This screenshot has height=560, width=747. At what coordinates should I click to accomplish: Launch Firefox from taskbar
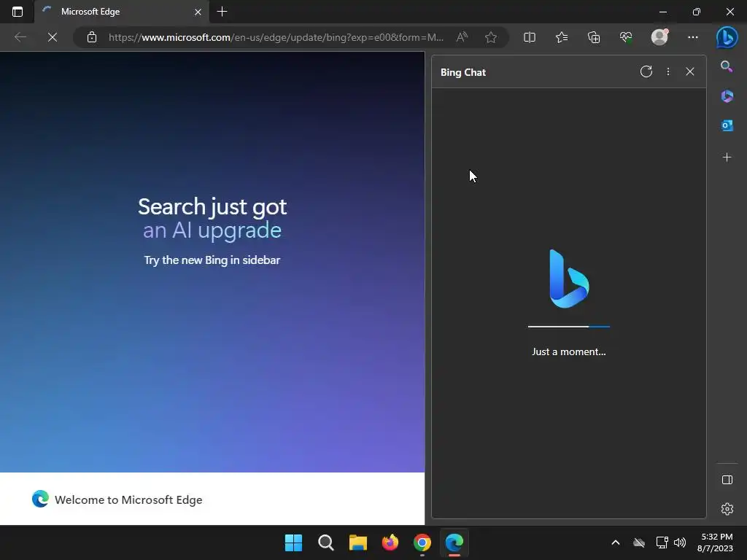pos(390,542)
